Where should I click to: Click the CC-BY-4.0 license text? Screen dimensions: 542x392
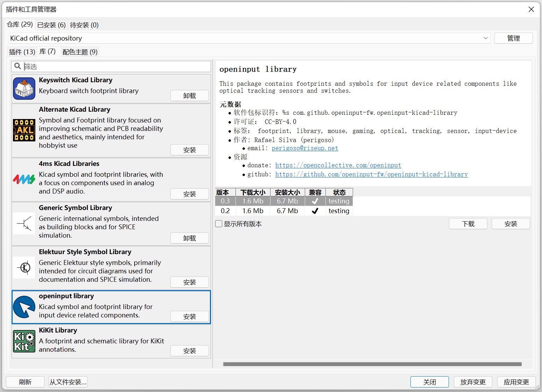[280, 121]
